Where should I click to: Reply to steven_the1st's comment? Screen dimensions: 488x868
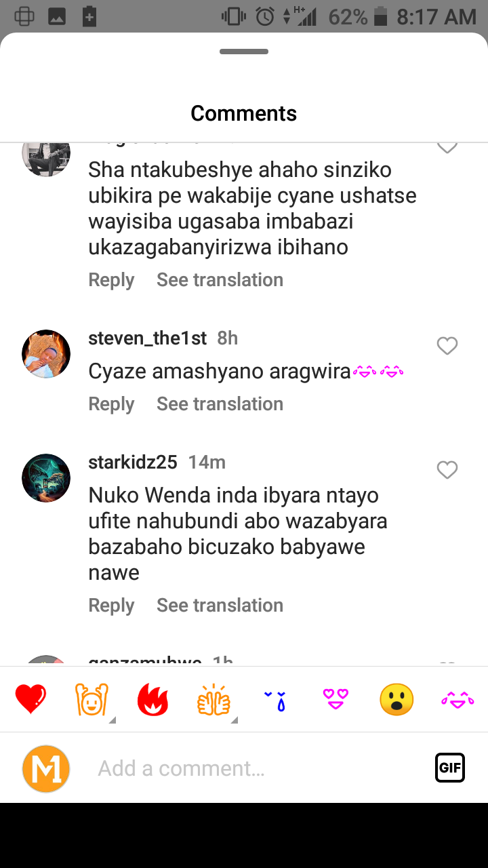[111, 404]
